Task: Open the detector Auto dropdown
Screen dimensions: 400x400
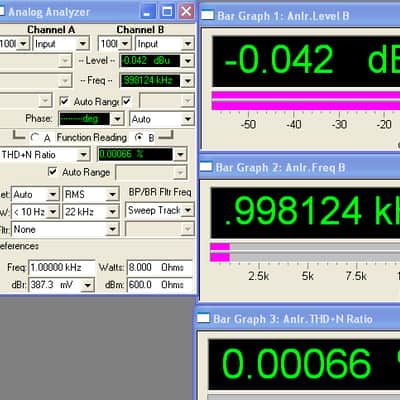Action: point(53,194)
